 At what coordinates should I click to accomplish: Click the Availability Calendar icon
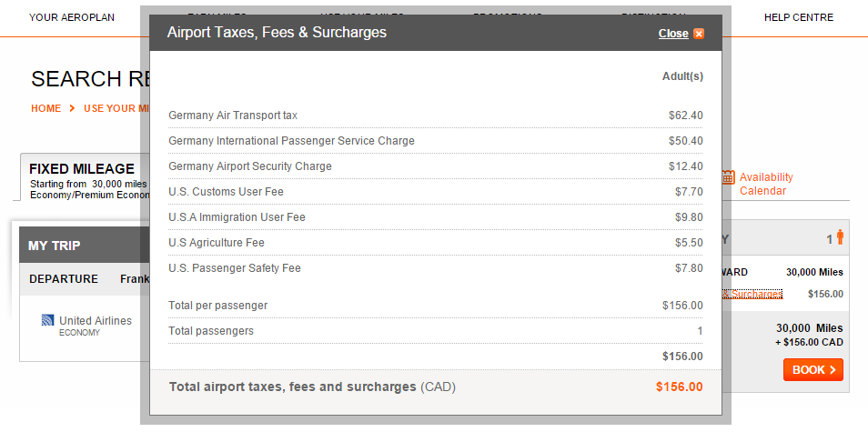click(x=728, y=177)
